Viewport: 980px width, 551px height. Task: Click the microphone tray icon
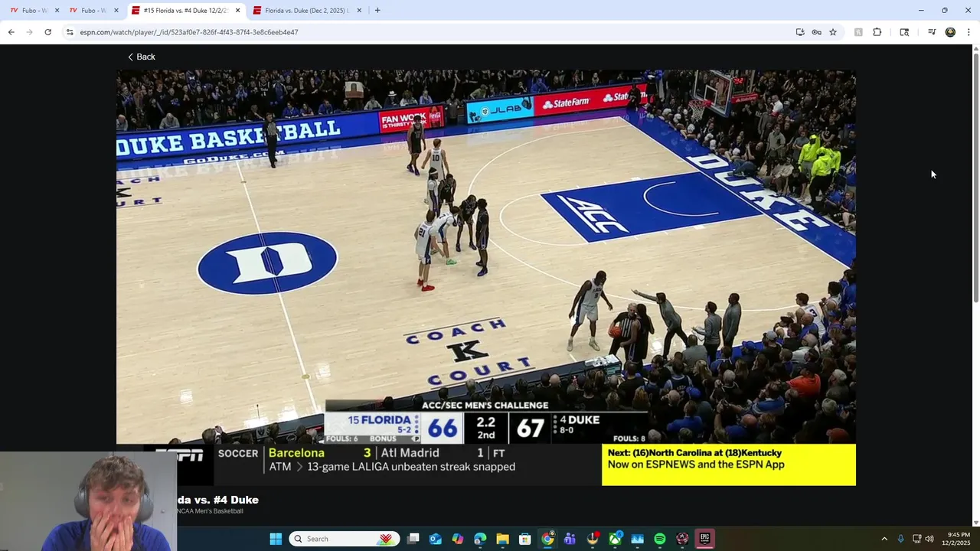[x=900, y=539]
